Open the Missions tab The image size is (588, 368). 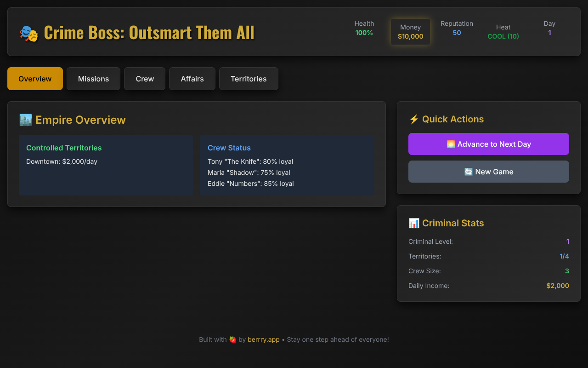click(x=93, y=79)
